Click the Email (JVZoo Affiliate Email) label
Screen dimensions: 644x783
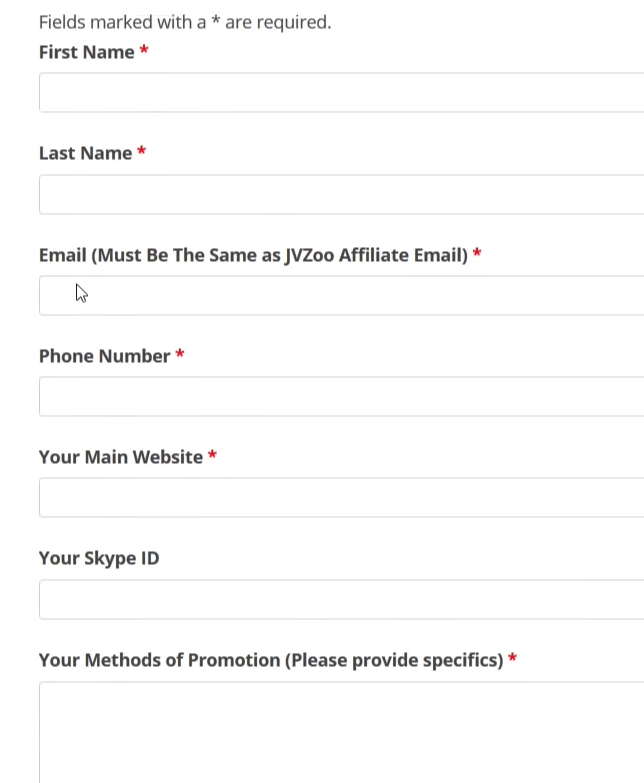tap(253, 255)
